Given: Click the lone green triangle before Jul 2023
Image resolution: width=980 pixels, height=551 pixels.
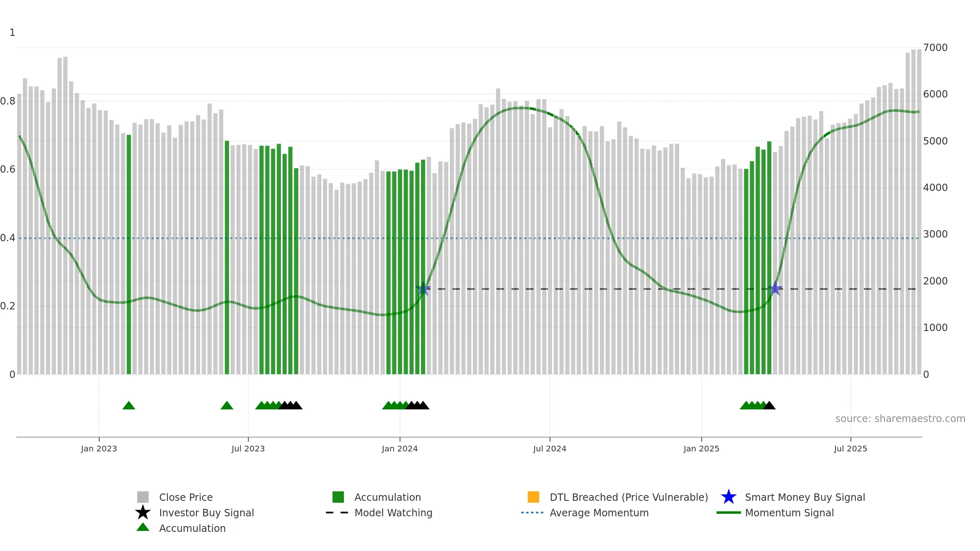Looking at the screenshot, I should (227, 405).
